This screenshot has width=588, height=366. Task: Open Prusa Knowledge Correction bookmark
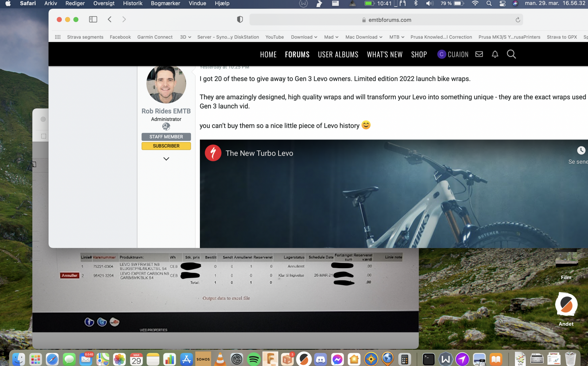tap(441, 37)
